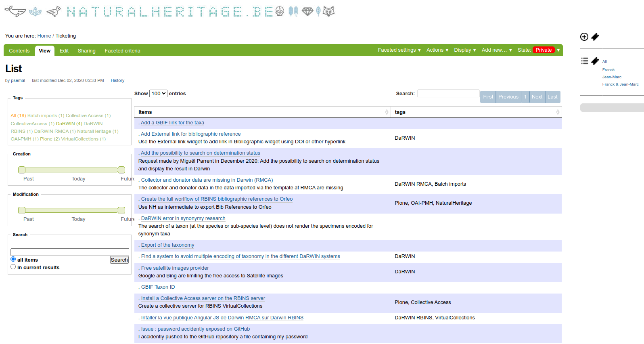Click the bulleted list icon in sidebar
Viewport: 644px width, 344px height.
584,61
